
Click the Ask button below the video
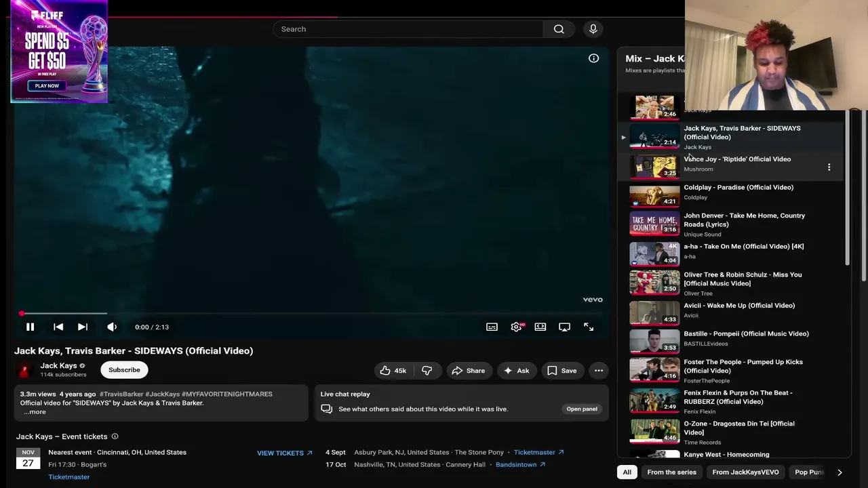(516, 371)
